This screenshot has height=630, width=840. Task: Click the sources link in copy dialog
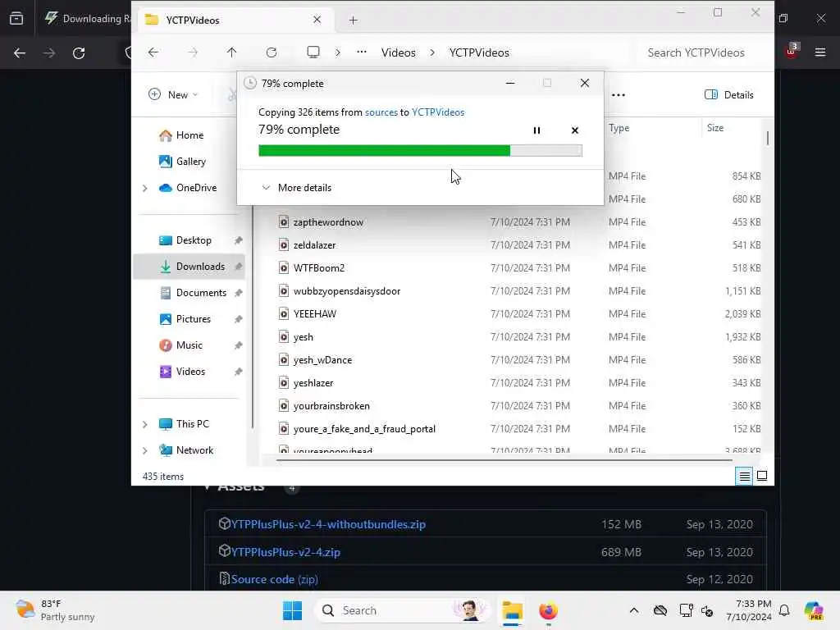point(381,112)
